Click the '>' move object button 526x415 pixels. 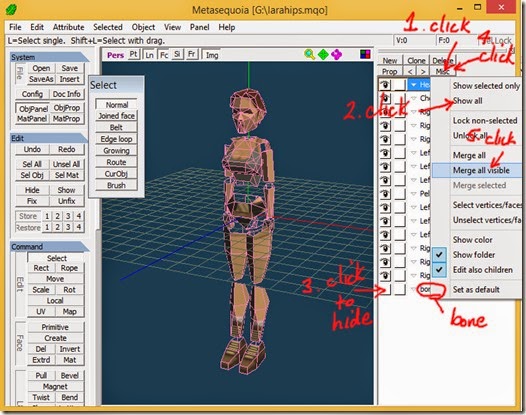coord(423,71)
